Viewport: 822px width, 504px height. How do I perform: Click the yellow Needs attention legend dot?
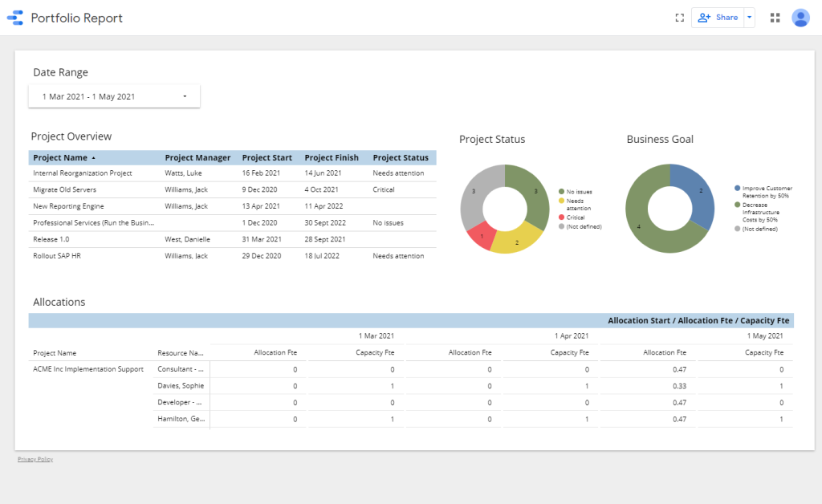point(562,201)
